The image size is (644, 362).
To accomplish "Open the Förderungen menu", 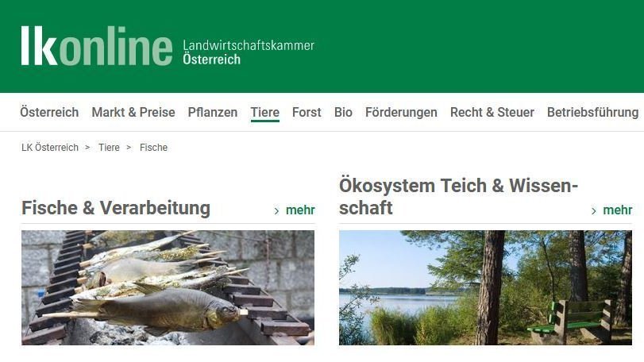I will [x=401, y=112].
